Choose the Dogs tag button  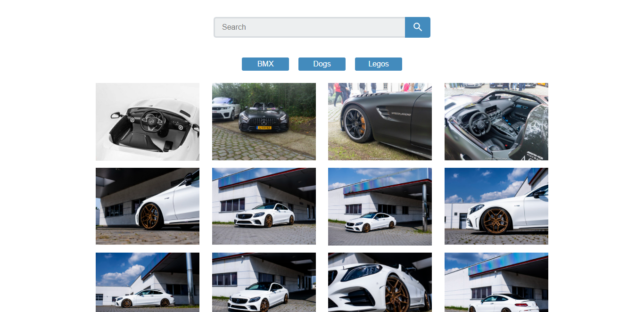tap(322, 64)
